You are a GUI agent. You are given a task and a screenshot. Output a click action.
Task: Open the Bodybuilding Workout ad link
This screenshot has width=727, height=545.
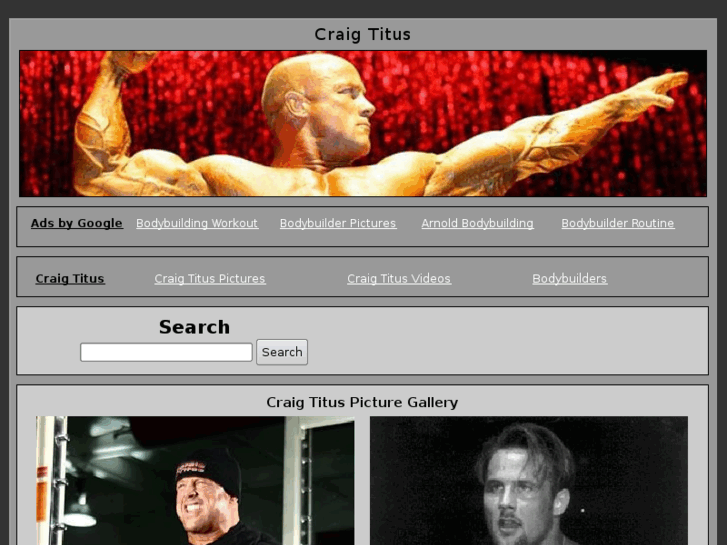197,223
